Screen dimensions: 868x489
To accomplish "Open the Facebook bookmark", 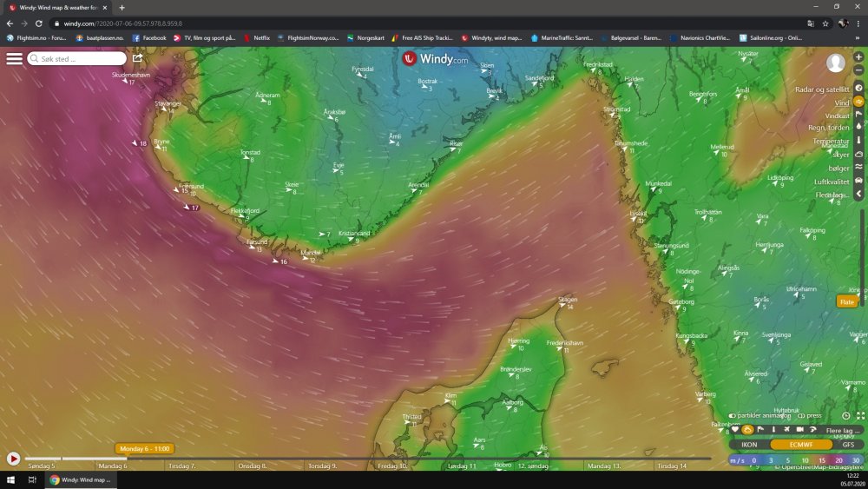I will coord(149,37).
